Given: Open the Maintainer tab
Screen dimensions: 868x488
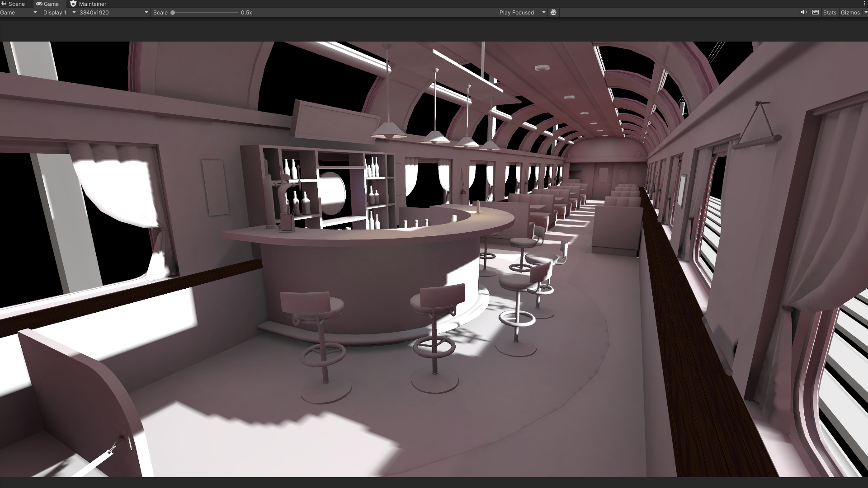Looking at the screenshot, I should click(x=92, y=4).
